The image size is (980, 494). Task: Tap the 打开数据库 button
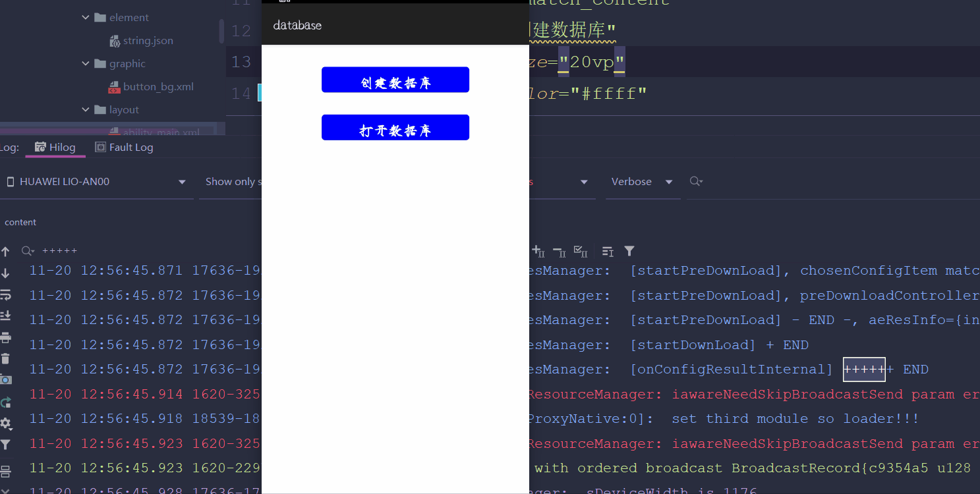395,128
